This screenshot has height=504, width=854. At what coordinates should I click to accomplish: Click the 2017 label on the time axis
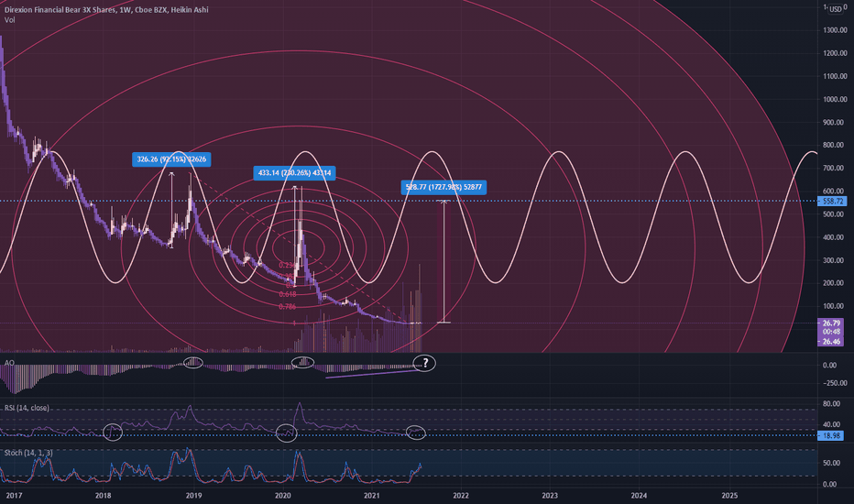click(14, 495)
